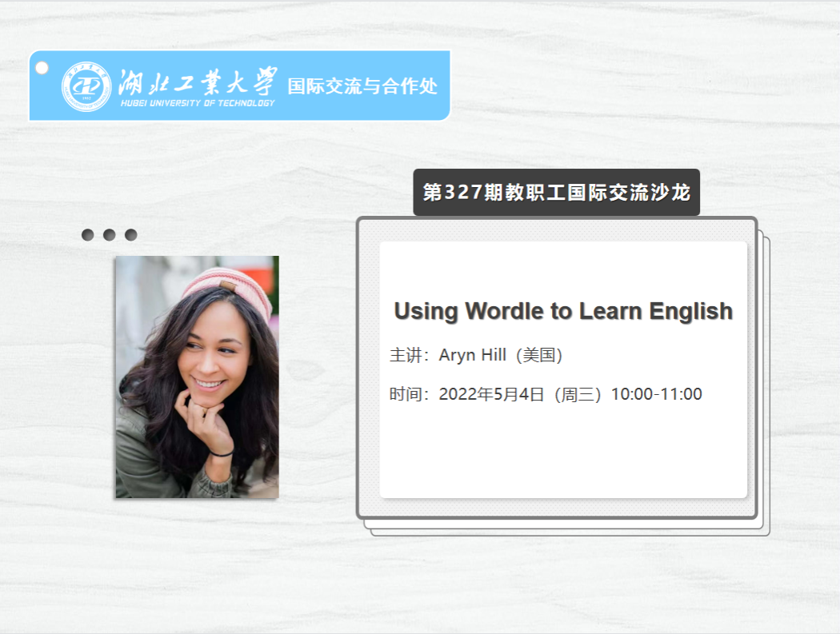Click the HUBEI UNIVERSITY OF TECHNOLOGY English text

(197, 103)
